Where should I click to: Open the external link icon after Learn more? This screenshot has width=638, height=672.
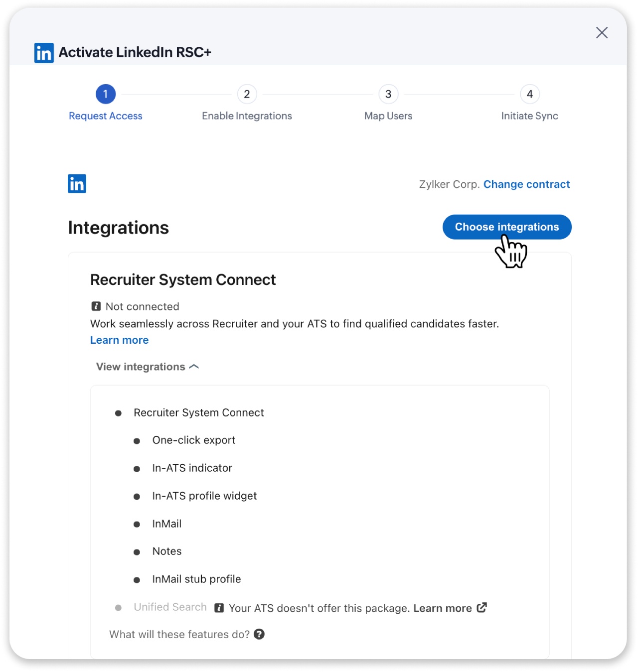[481, 608]
